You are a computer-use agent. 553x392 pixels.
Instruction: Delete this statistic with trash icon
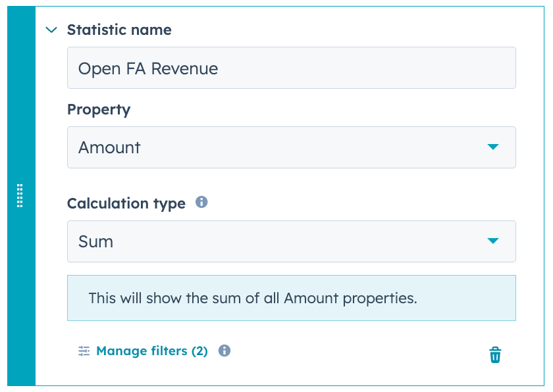495,355
